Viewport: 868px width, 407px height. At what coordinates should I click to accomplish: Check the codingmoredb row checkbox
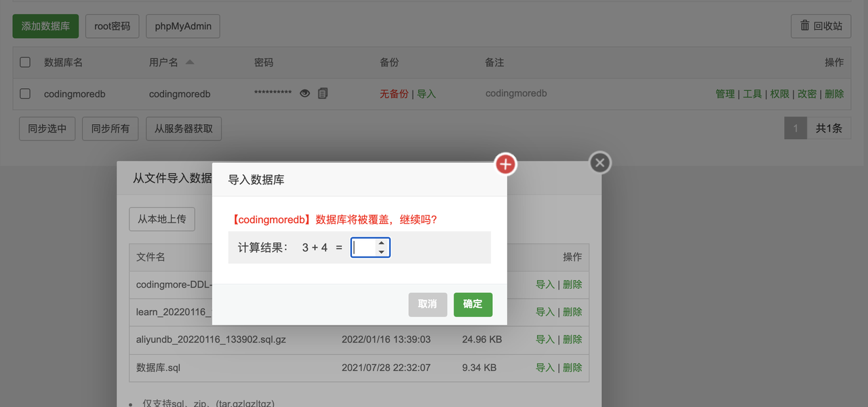click(25, 93)
